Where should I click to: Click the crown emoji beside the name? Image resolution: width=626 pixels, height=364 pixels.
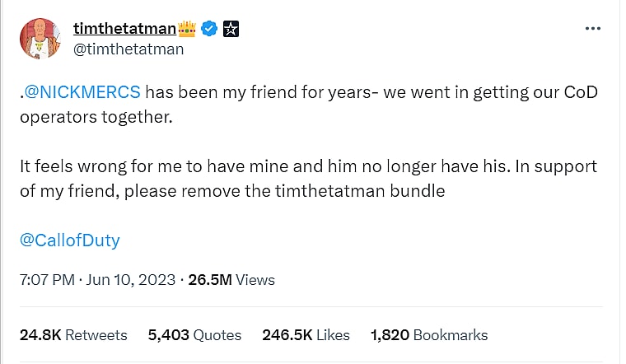[189, 29]
